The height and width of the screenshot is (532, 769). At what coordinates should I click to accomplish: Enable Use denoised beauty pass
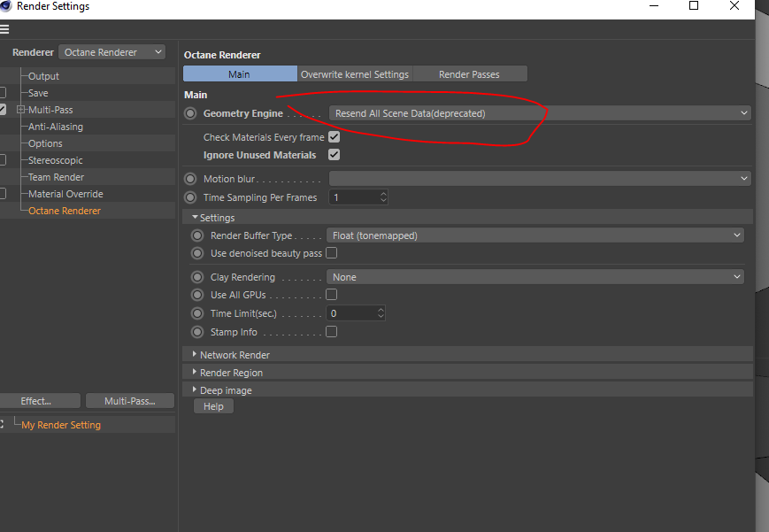click(x=332, y=253)
